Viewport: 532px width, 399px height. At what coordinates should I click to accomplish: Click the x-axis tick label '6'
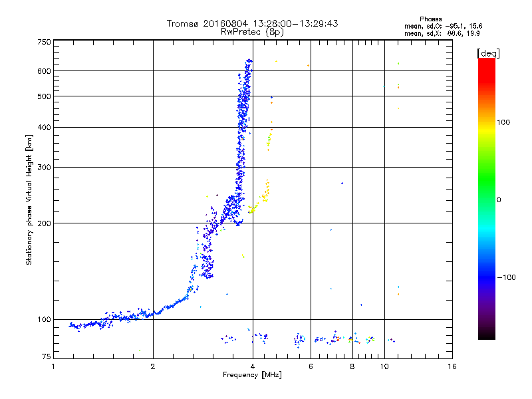(311, 366)
